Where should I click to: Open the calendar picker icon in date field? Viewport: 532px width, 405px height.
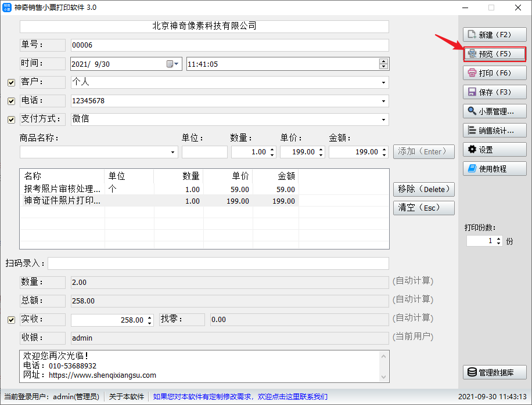click(x=170, y=64)
